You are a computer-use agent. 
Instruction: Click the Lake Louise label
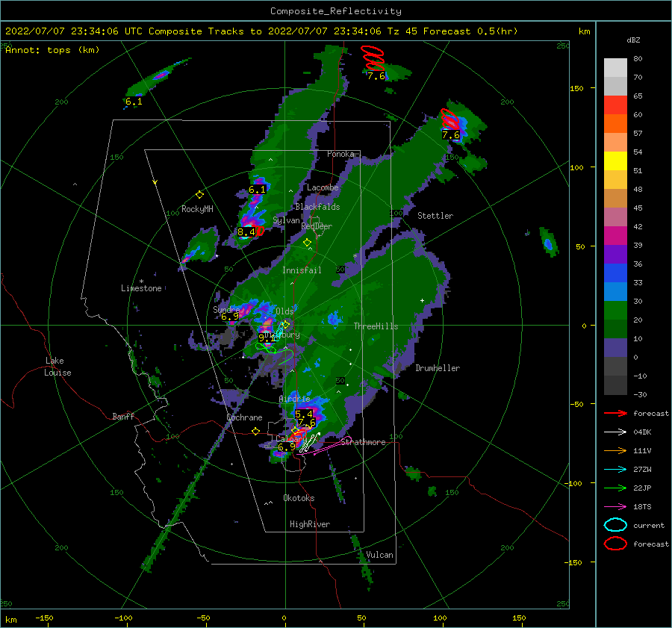point(57,367)
